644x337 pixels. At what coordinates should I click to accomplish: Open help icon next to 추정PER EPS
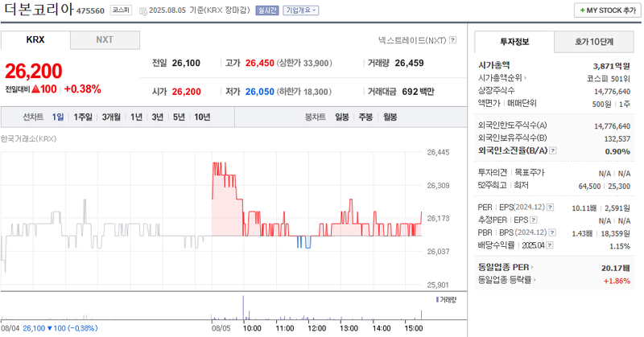tap(533, 220)
